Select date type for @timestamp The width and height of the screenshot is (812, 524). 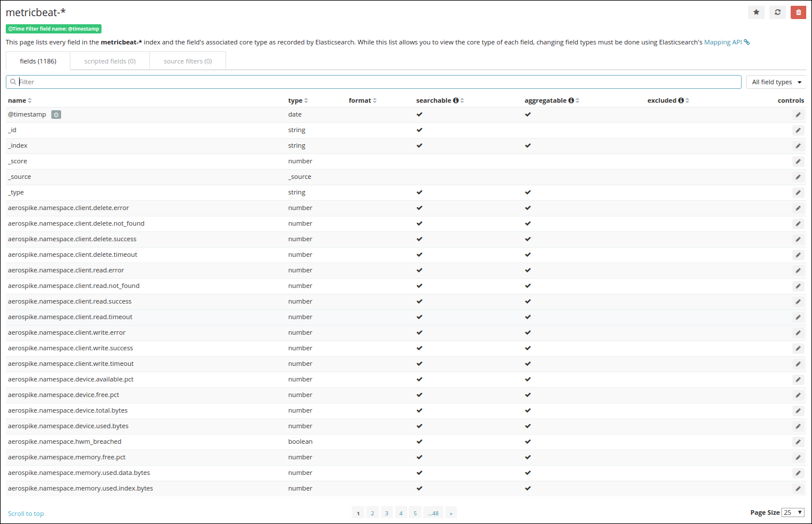coord(295,115)
